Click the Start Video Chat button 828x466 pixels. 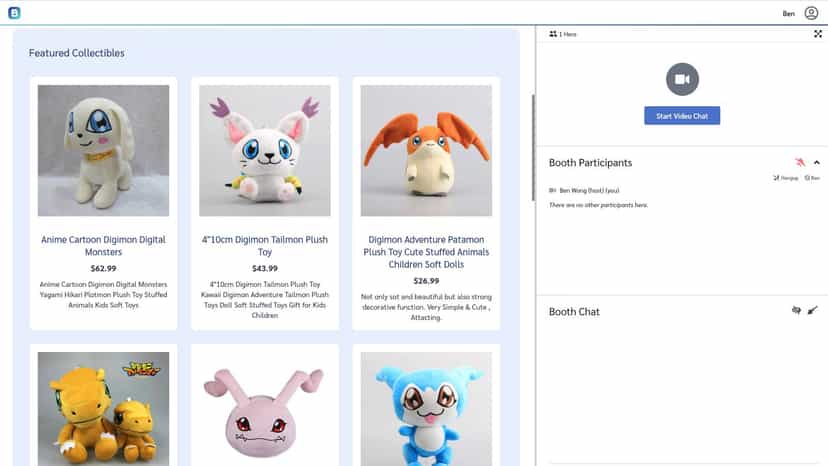pos(682,116)
